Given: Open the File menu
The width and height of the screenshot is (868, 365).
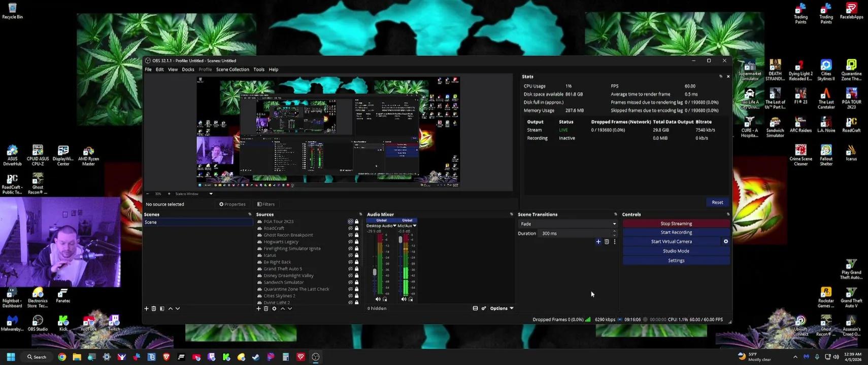Looking at the screenshot, I should (x=148, y=69).
